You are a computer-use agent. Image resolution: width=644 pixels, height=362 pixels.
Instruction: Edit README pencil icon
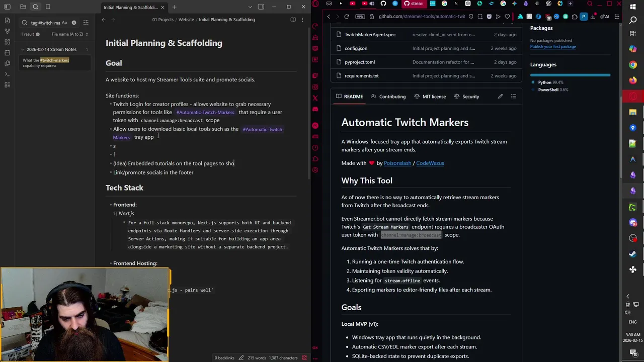(x=500, y=97)
